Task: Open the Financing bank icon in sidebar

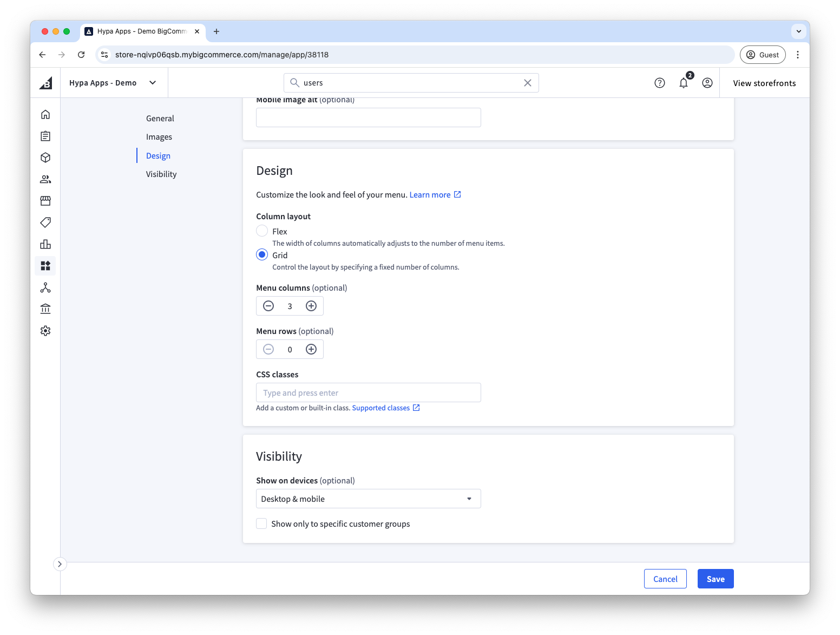Action: (45, 309)
